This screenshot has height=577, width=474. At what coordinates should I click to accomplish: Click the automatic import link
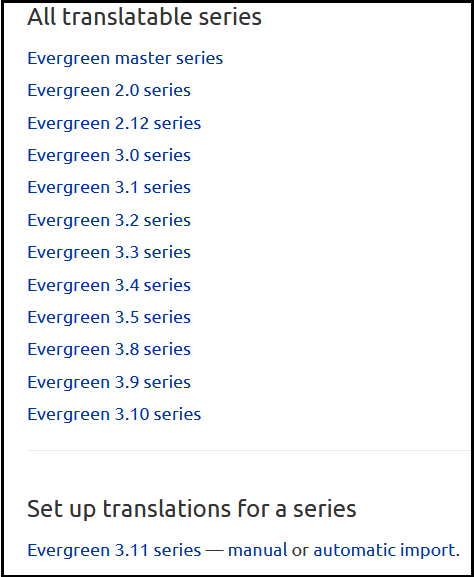click(x=385, y=550)
